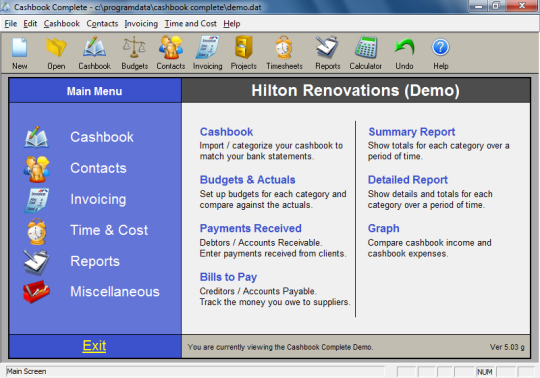The height and width of the screenshot is (378, 540).
Task: Click the 'Main Screen' status bar text
Action: click(x=27, y=371)
